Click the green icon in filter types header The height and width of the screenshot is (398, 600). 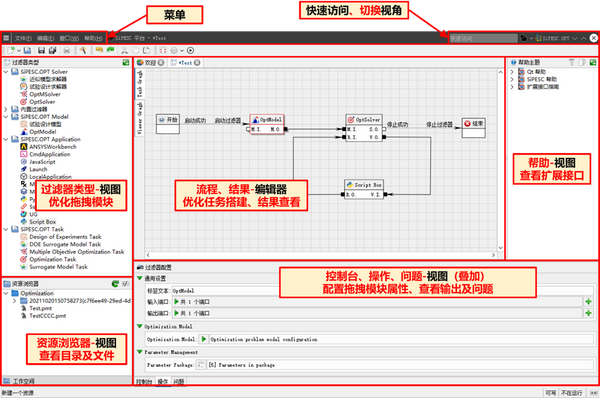click(126, 62)
